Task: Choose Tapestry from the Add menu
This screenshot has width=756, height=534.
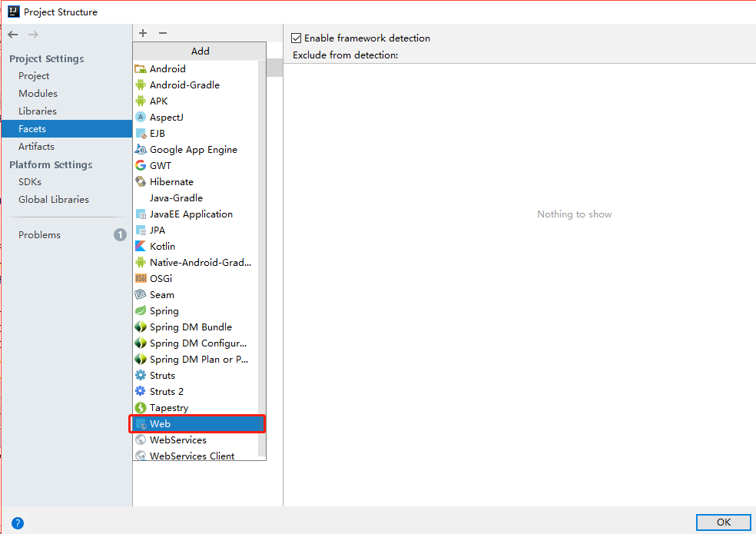Action: pyautogui.click(x=197, y=408)
